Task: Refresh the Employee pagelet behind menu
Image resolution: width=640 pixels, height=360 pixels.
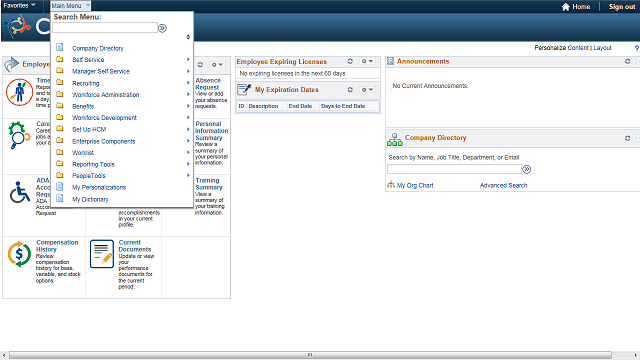Action: [200, 64]
